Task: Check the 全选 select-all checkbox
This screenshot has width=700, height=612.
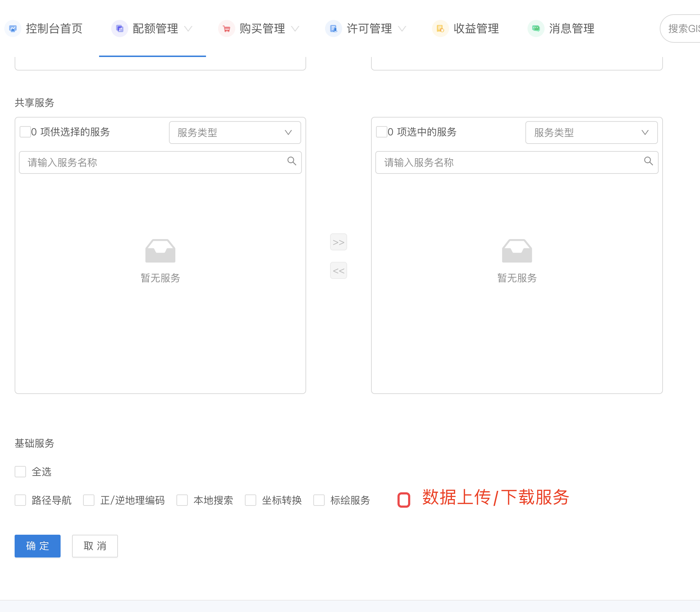Action: [x=20, y=472]
